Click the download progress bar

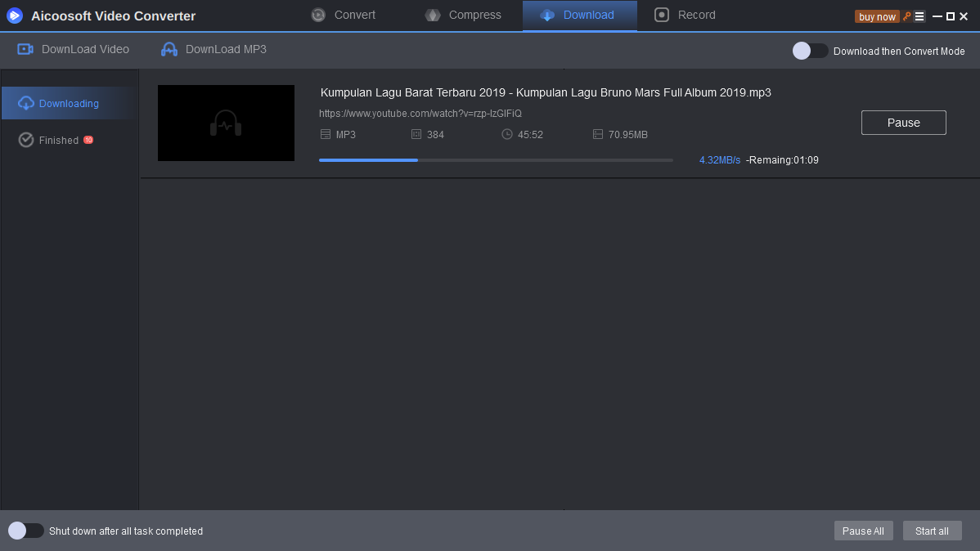coord(496,160)
